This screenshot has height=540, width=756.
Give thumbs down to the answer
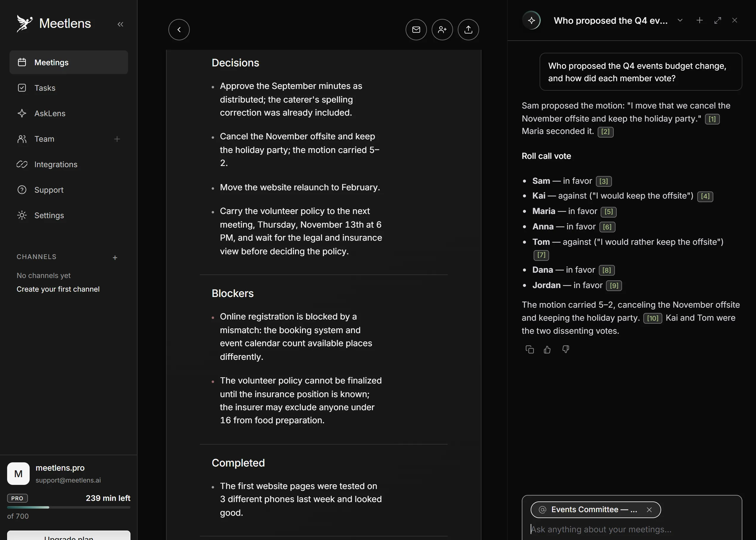[565, 349]
